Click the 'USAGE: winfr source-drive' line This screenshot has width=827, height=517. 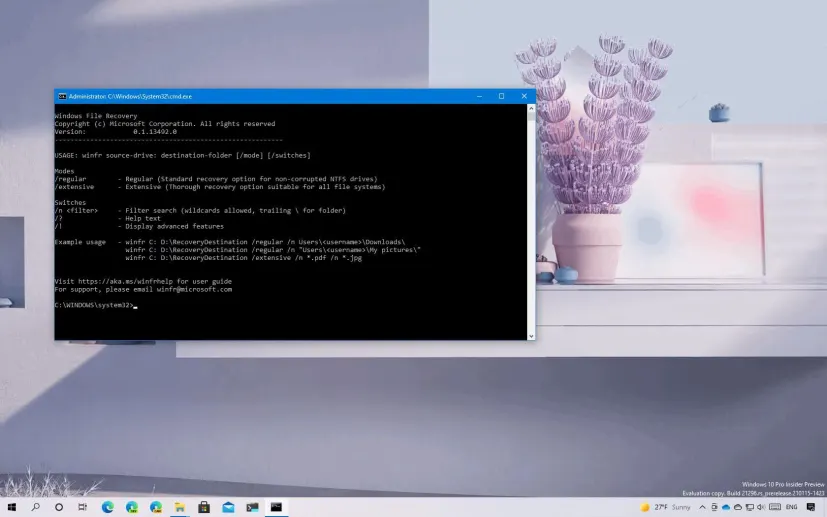click(x=182, y=155)
